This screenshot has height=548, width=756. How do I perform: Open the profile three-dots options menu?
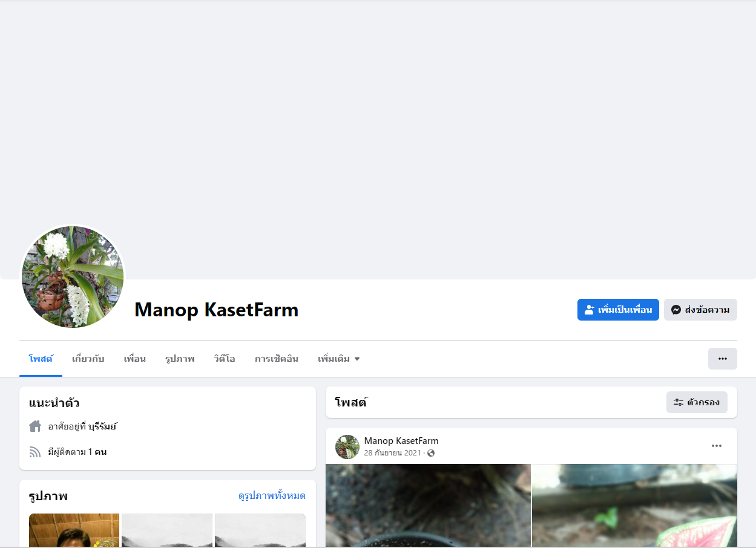[723, 359]
